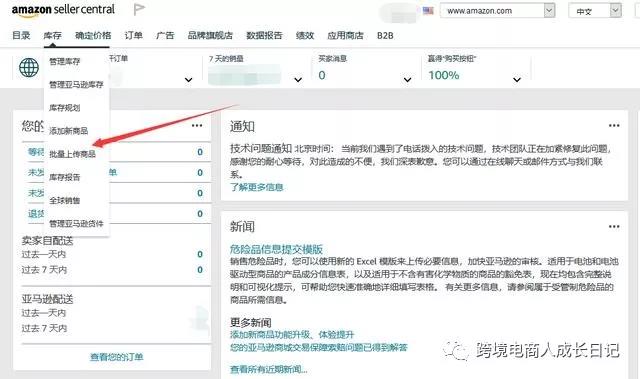640x379 pixels.
Task: Expand the 7 天的销售 chevron
Action: 298,80
